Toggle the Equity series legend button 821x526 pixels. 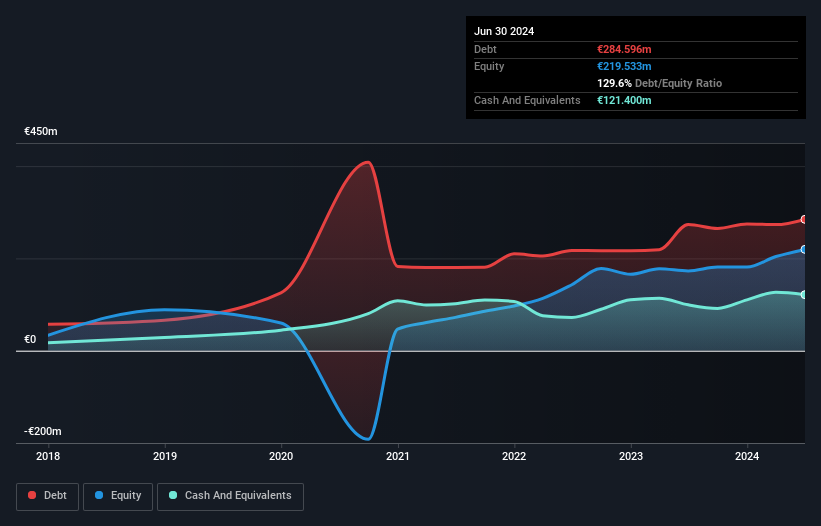[118, 496]
